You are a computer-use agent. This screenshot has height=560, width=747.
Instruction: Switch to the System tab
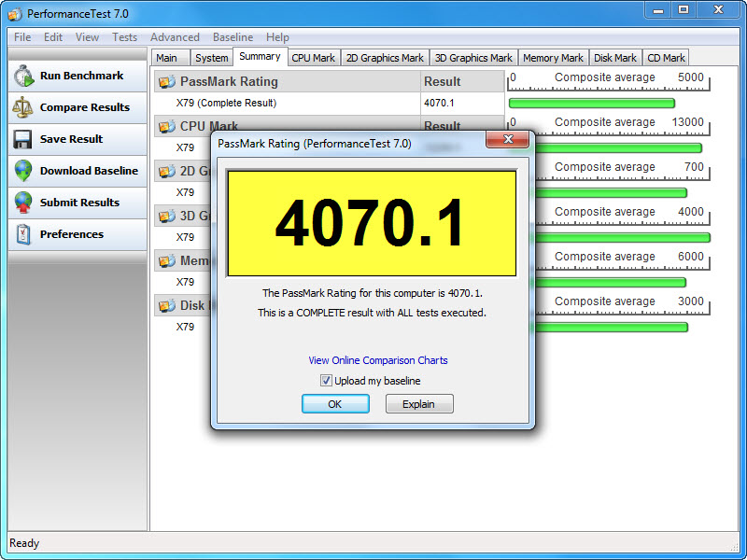coord(212,58)
